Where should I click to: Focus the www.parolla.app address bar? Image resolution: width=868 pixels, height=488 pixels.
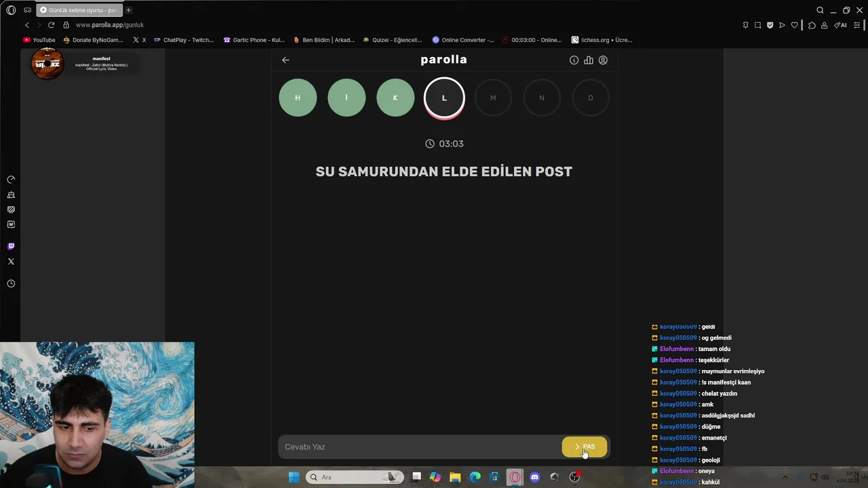click(x=110, y=25)
